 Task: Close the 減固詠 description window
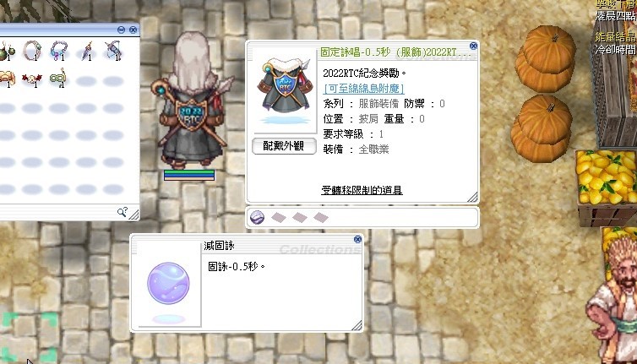(x=357, y=239)
